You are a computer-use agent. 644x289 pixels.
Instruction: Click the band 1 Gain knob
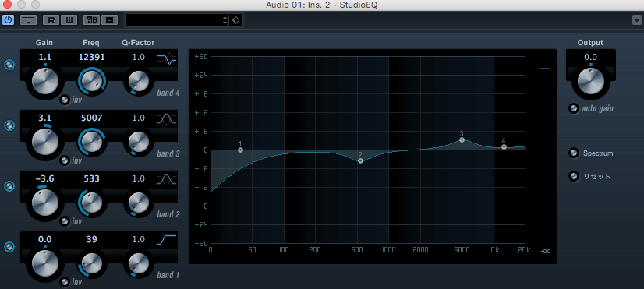45,263
